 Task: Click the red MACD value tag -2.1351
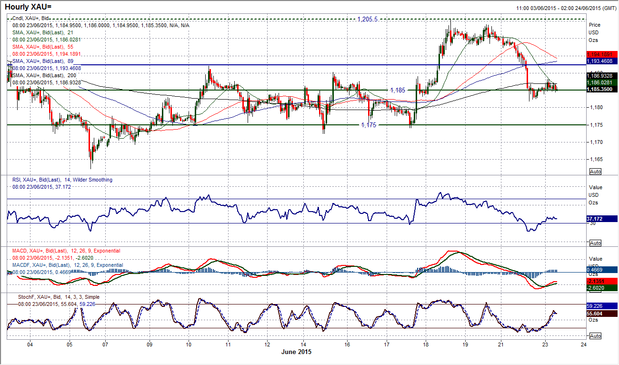coord(602,281)
